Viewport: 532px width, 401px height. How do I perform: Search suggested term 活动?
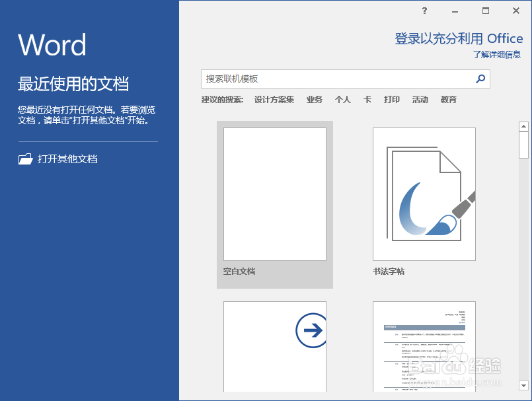[420, 100]
